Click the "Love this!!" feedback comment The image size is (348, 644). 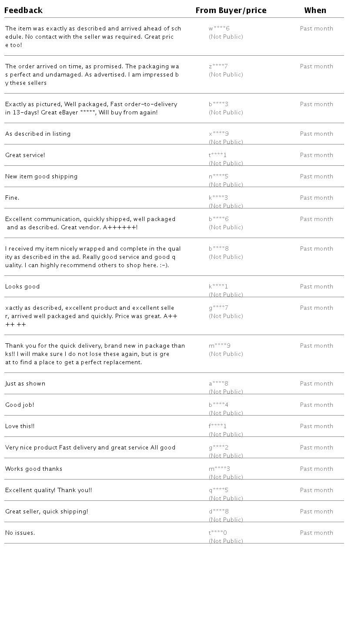(x=20, y=426)
